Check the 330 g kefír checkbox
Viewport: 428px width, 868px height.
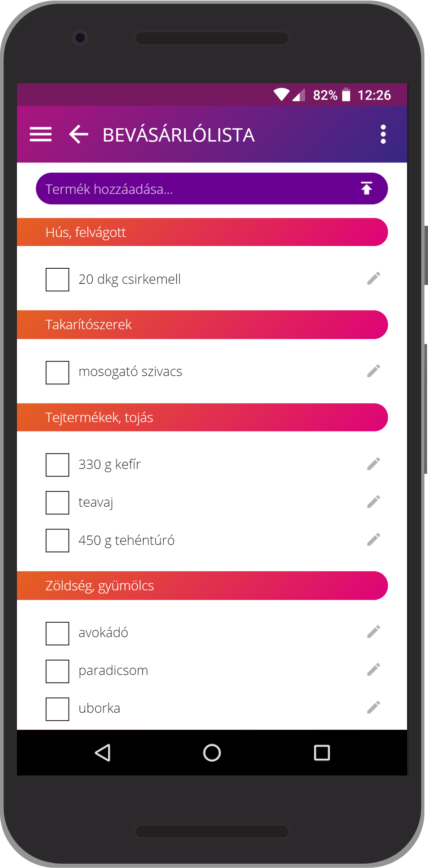click(x=57, y=465)
